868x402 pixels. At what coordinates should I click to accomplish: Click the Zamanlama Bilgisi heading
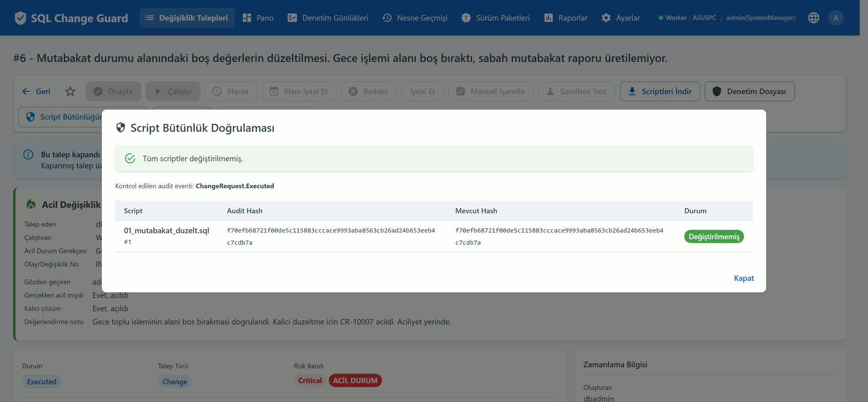tap(616, 364)
